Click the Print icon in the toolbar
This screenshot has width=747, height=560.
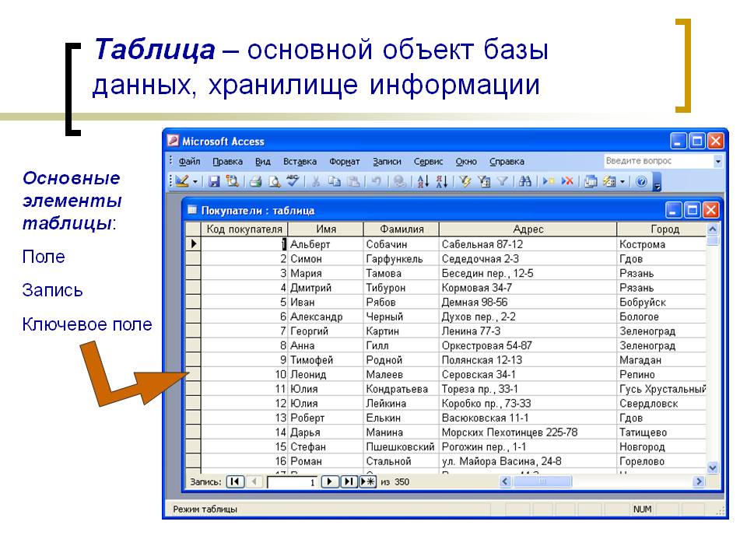coord(254,181)
